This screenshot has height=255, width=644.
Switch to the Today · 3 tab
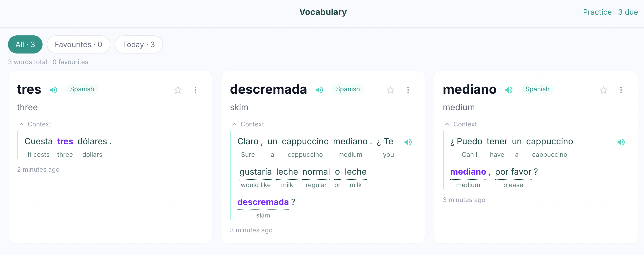(x=139, y=44)
